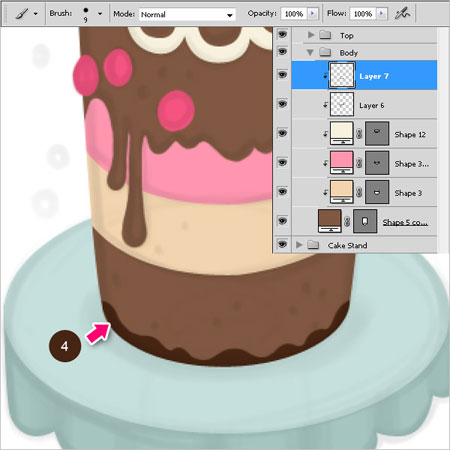Viewport: 450px width, 450px height.
Task: Hide the Top group
Action: point(282,34)
